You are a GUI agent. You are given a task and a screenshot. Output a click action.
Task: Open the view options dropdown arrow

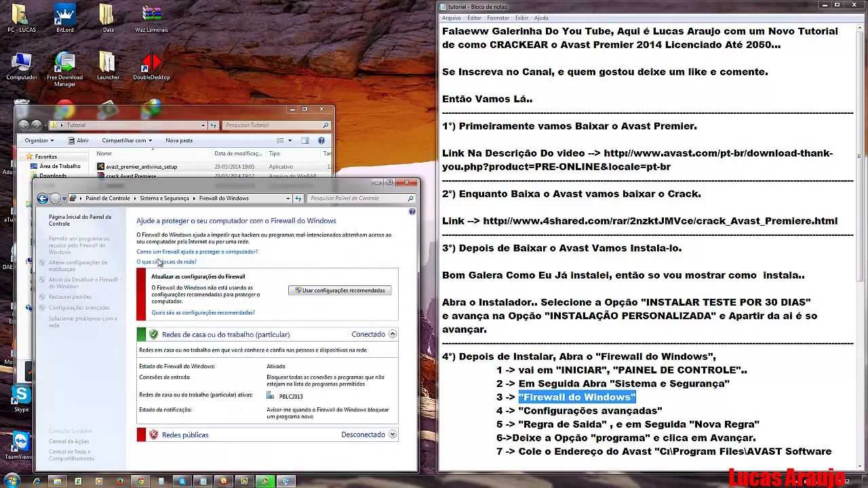pyautogui.click(x=290, y=140)
